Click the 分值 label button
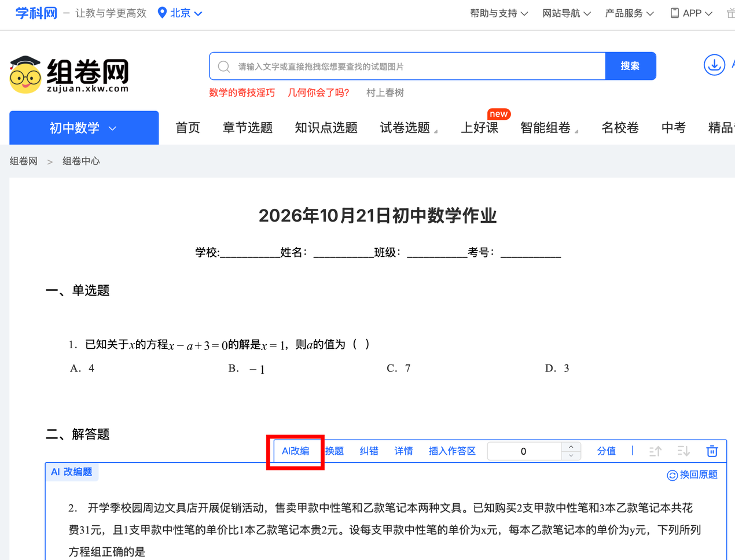 [x=607, y=451]
